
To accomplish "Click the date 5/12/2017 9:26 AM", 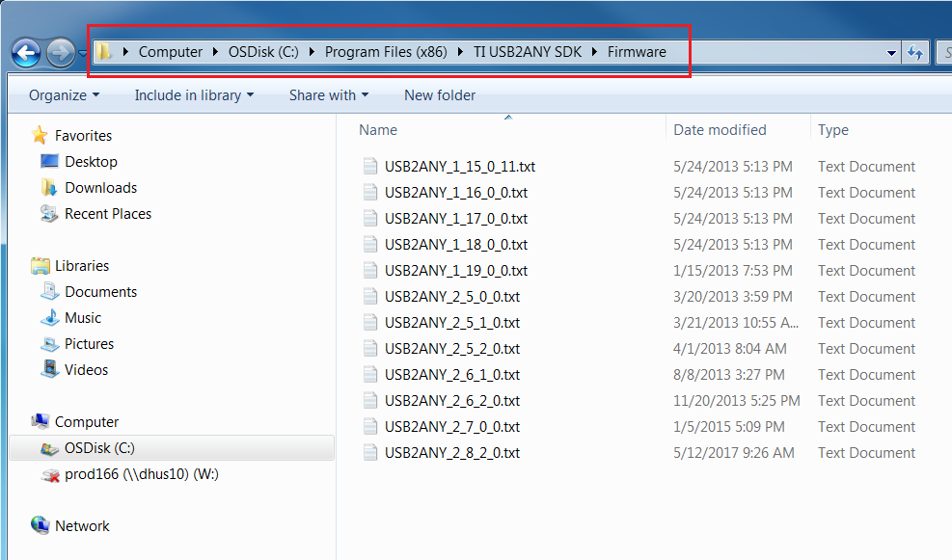I will point(733,453).
